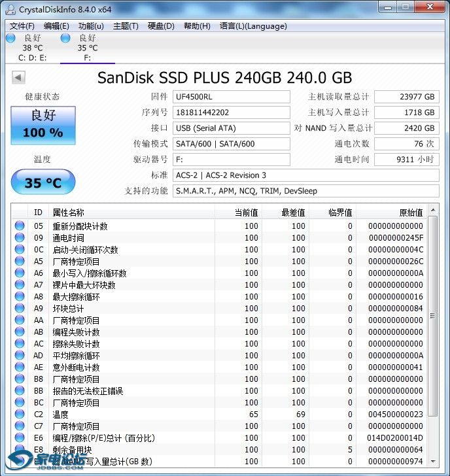Open the 功能(u) menu
Viewport: 450px width, 476px height.
tap(91, 26)
